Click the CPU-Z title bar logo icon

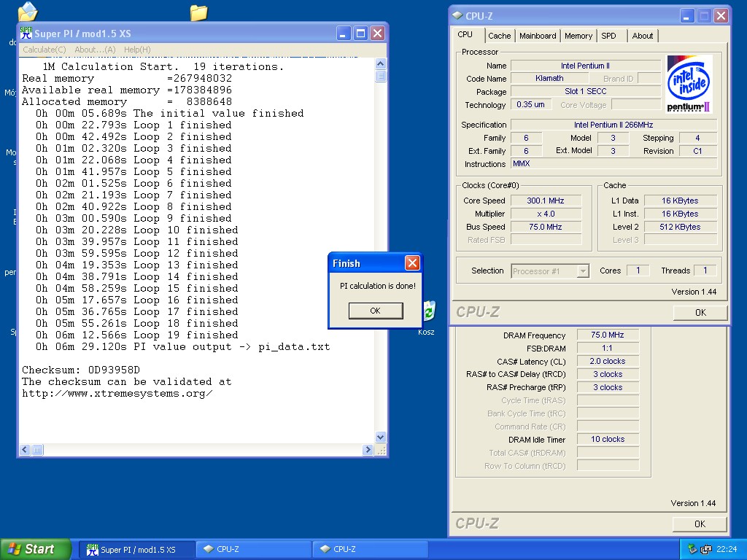tap(458, 16)
